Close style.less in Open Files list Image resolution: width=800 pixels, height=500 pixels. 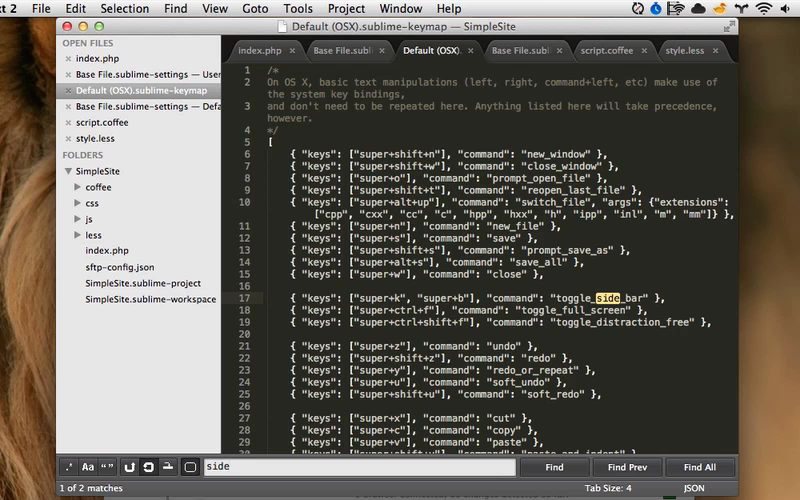[68, 139]
